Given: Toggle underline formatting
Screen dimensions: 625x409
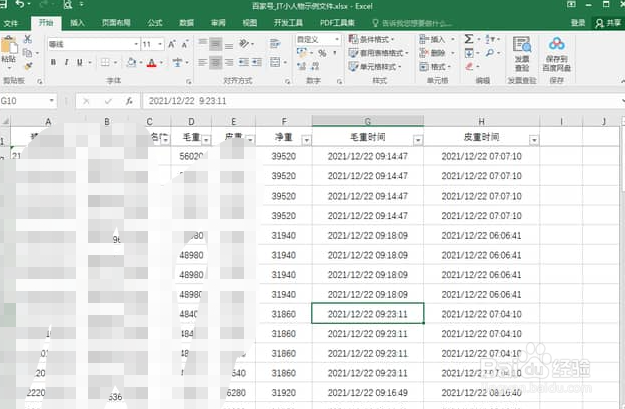Looking at the screenshot, I should coord(80,62).
